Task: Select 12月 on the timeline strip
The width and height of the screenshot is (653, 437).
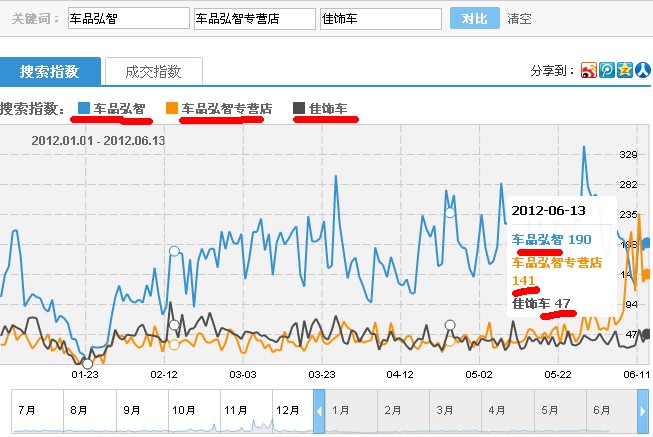Action: coord(286,410)
